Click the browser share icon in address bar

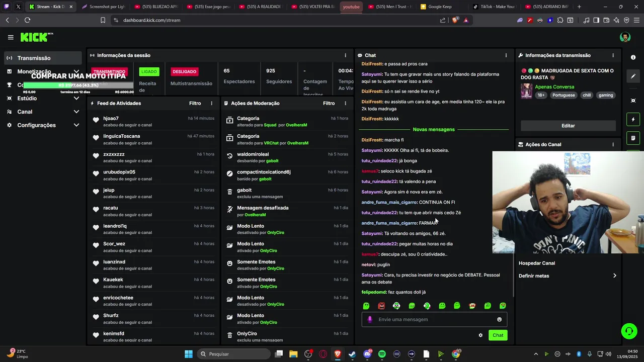pyautogui.click(x=443, y=20)
